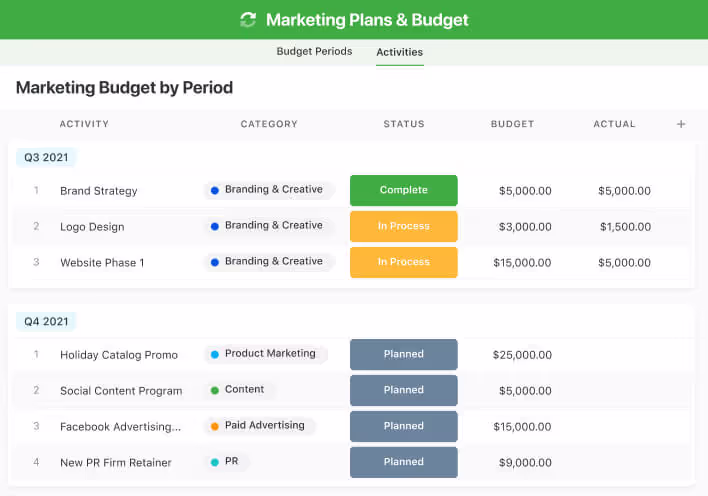Switch to the Budget Periods tab

[314, 52]
